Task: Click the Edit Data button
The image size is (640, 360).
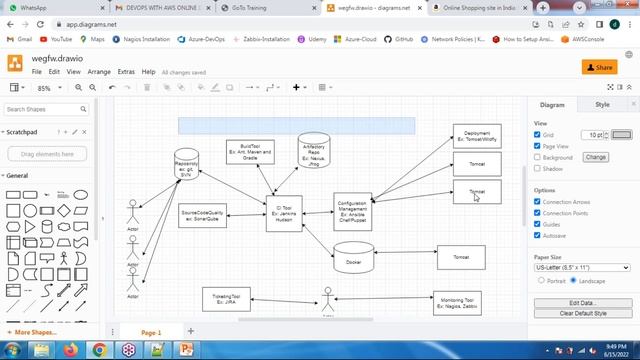Action: pyautogui.click(x=583, y=303)
